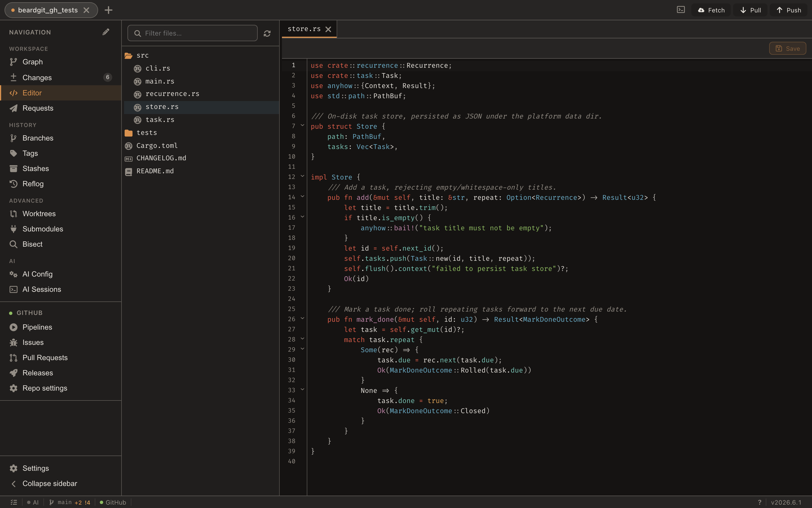Click the Reflog history icon
This screenshot has width=812, height=508.
[14, 184]
